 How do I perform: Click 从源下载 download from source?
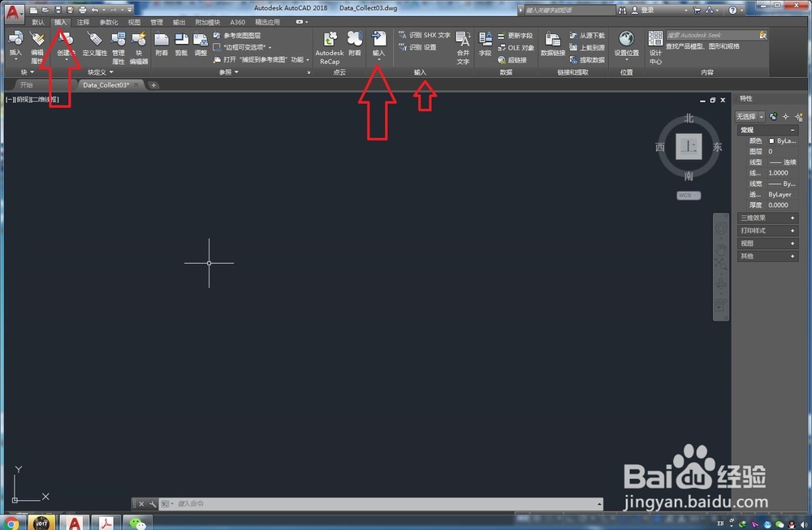tap(587, 35)
